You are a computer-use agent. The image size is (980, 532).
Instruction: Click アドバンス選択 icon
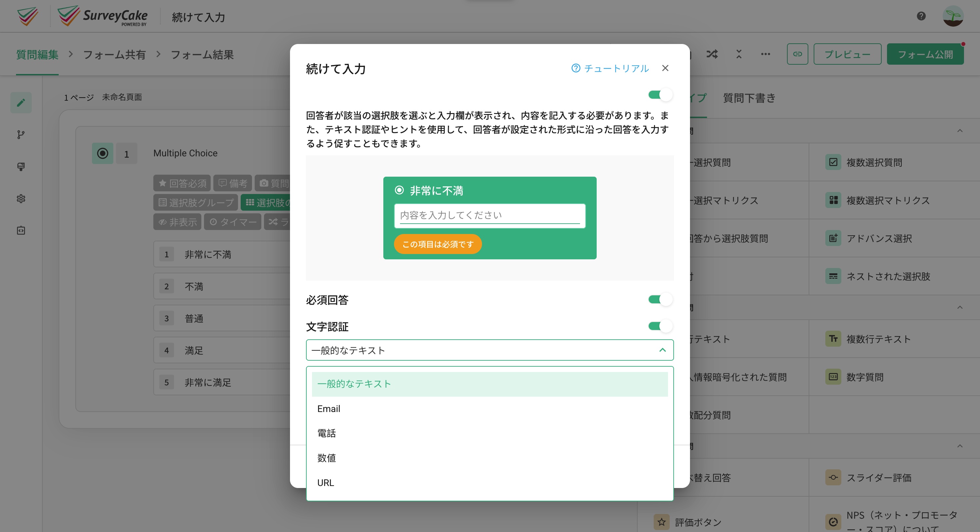point(833,238)
